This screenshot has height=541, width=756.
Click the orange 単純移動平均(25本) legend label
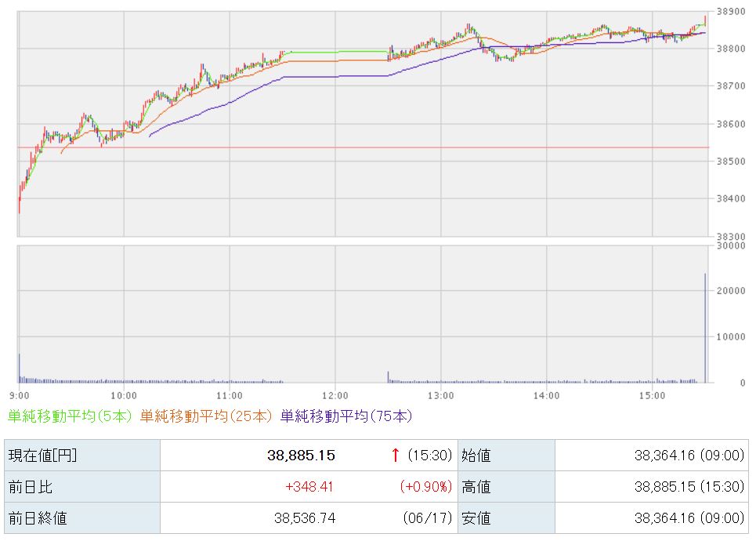click(x=206, y=416)
